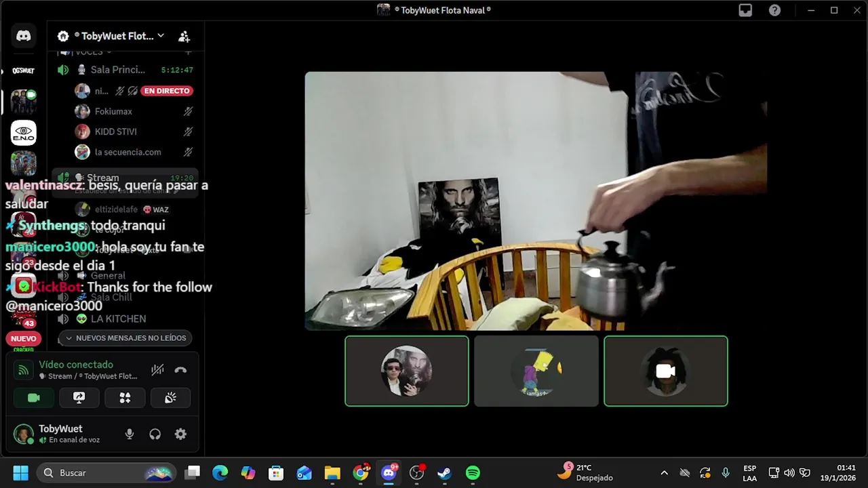Open the General voice channel
Image resolution: width=868 pixels, height=488 pixels.
click(125, 276)
